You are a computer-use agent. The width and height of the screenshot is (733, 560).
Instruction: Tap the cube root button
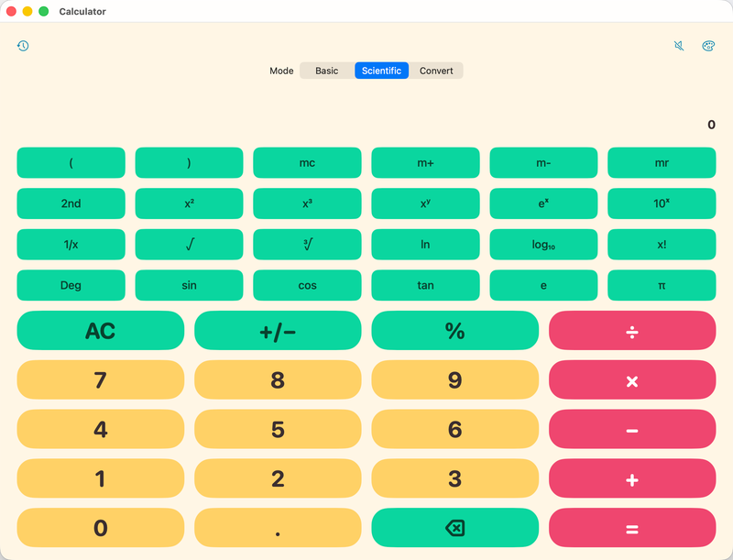307,244
